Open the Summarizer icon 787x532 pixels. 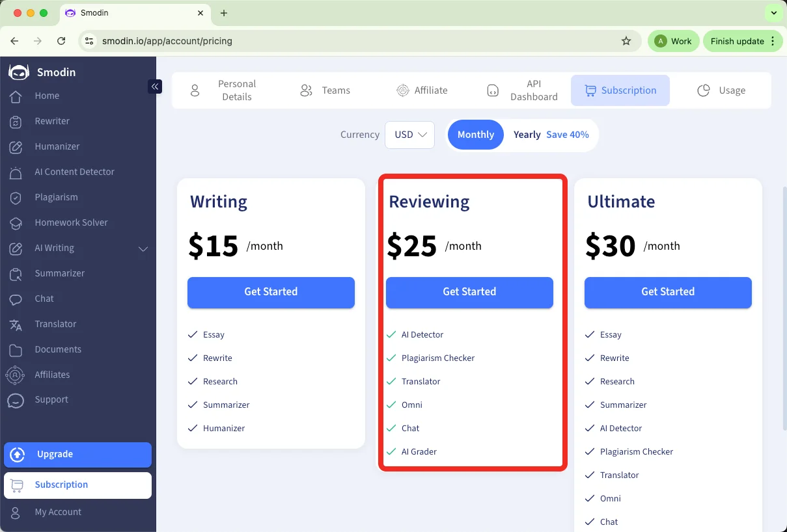pos(16,274)
